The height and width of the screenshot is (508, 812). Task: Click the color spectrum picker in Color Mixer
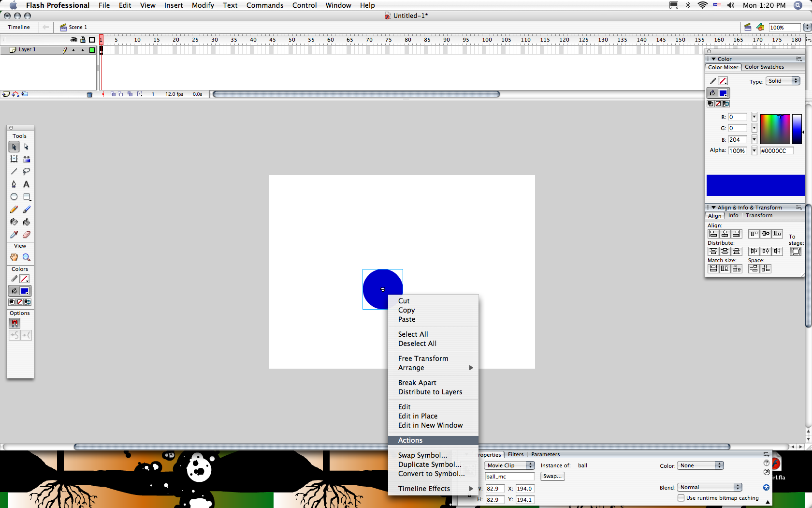[x=775, y=129]
